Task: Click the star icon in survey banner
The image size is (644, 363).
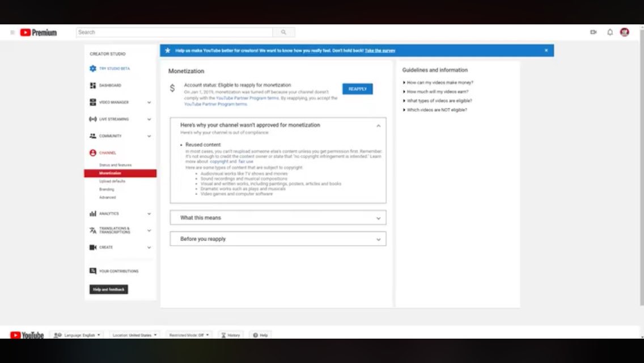Action: point(168,50)
